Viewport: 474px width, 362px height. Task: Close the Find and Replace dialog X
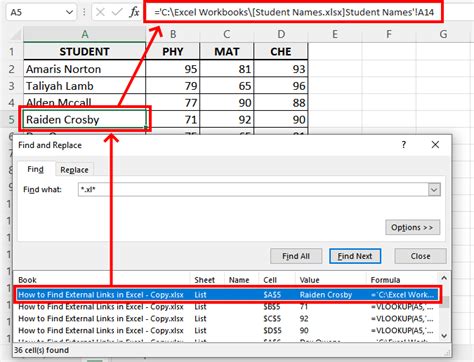(435, 145)
